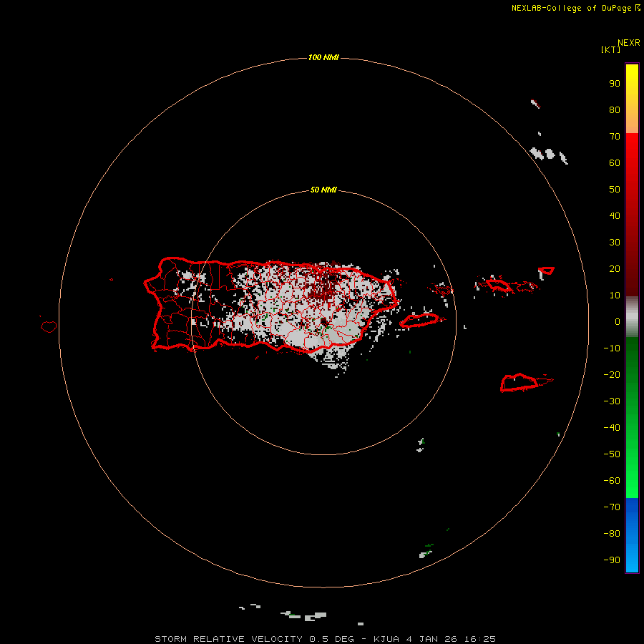
Task: Click the Storm Relative Velocity caption text
Action: tap(325, 639)
